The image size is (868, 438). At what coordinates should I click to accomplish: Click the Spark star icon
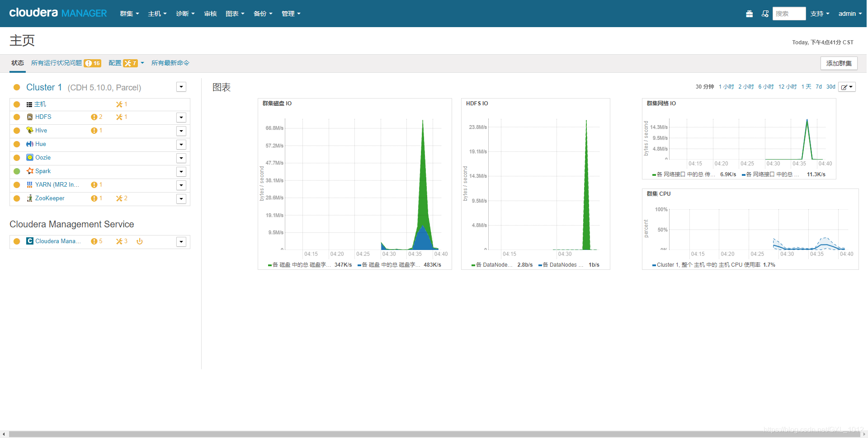point(30,171)
